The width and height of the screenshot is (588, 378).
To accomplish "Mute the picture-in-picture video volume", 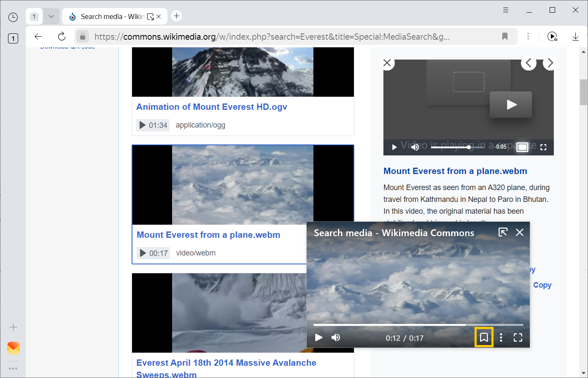I will click(x=336, y=337).
